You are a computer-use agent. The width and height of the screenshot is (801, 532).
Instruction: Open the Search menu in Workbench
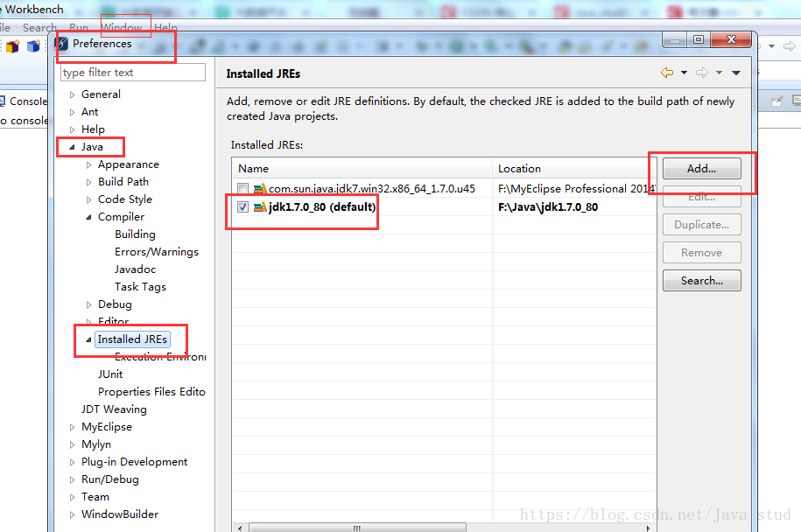tap(39, 28)
